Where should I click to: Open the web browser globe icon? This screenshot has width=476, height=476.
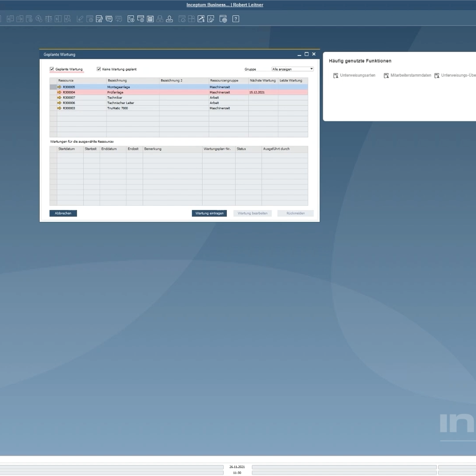(223, 19)
